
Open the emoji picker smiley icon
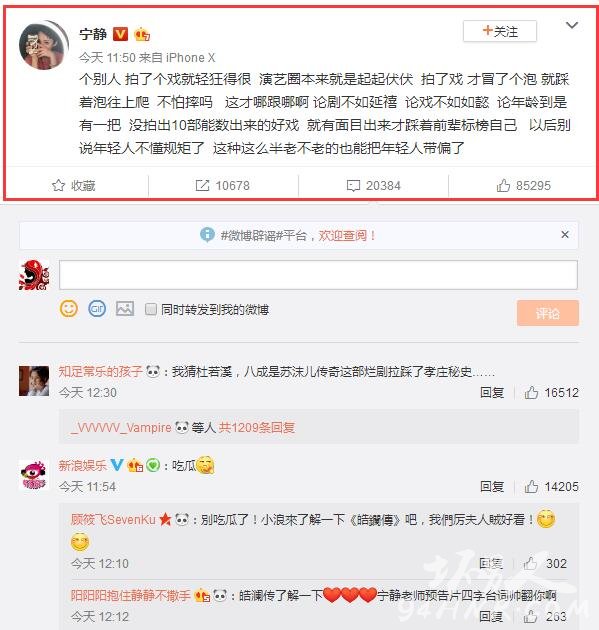pyautogui.click(x=69, y=309)
